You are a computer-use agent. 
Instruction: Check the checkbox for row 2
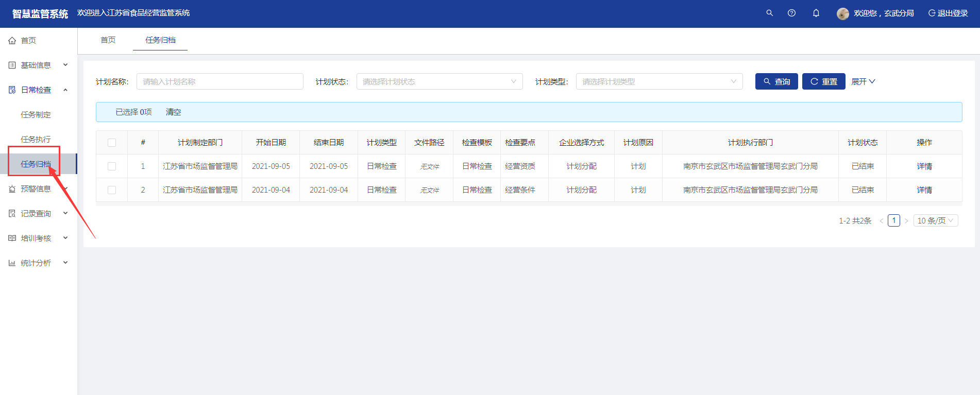click(112, 190)
